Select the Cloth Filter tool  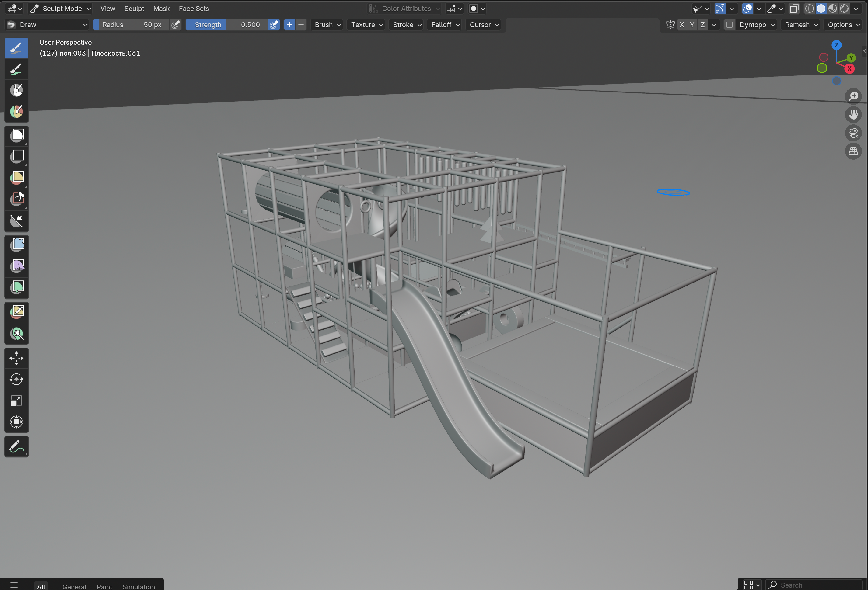tap(16, 266)
